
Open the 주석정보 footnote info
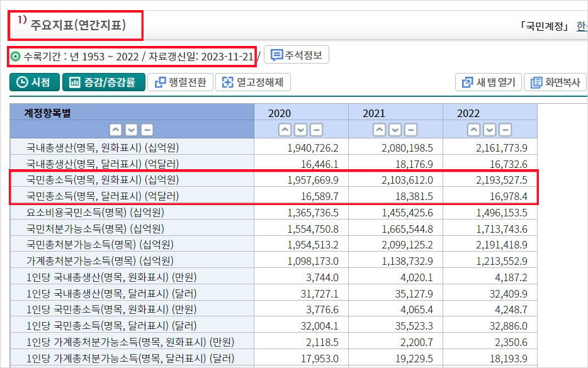point(297,55)
